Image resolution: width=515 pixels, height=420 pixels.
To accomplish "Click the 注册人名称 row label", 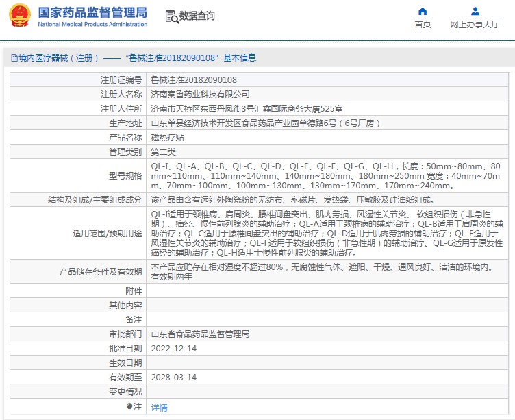I will (121, 95).
